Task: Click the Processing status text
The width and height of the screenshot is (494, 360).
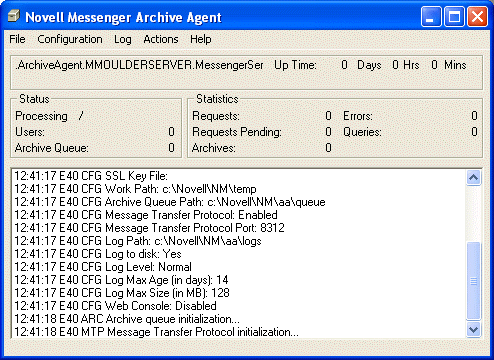Action: click(41, 116)
